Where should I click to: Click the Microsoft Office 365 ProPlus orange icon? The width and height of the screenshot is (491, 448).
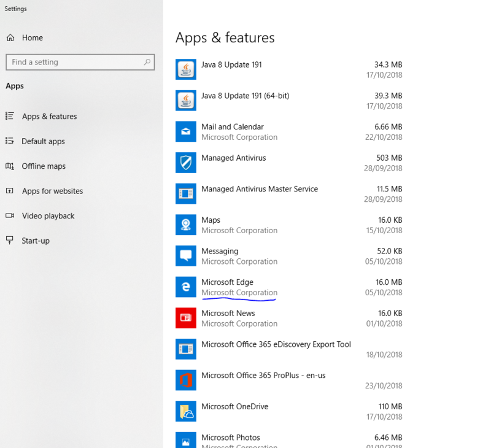click(x=186, y=380)
